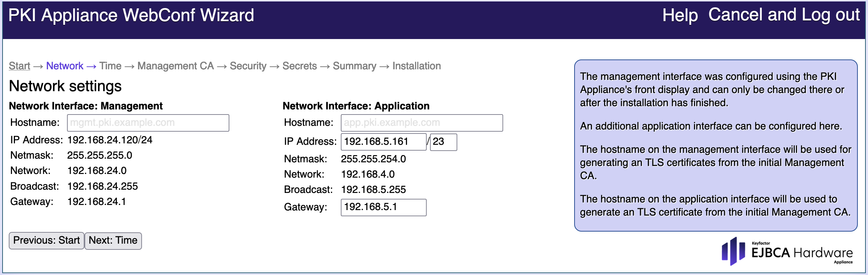Open the Help link in header
Image resolution: width=868 pixels, height=275 pixels.
(679, 15)
